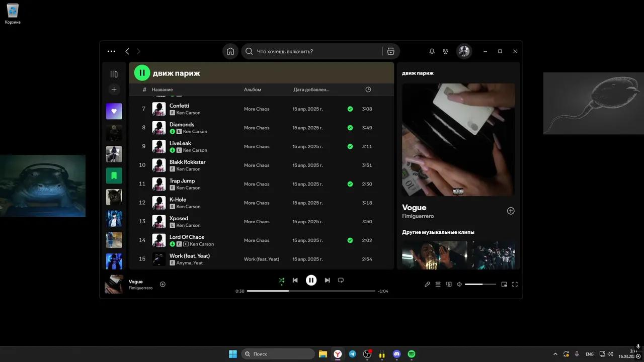Open More Chaos album link for Xposed
The width and height of the screenshot is (644, 362).
point(257,222)
